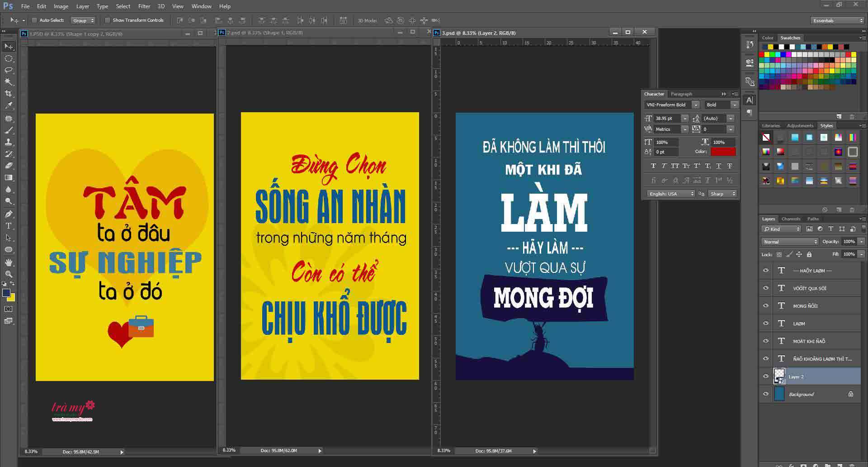Select the Eraser tool
This screenshot has height=467, width=868.
pyautogui.click(x=9, y=166)
